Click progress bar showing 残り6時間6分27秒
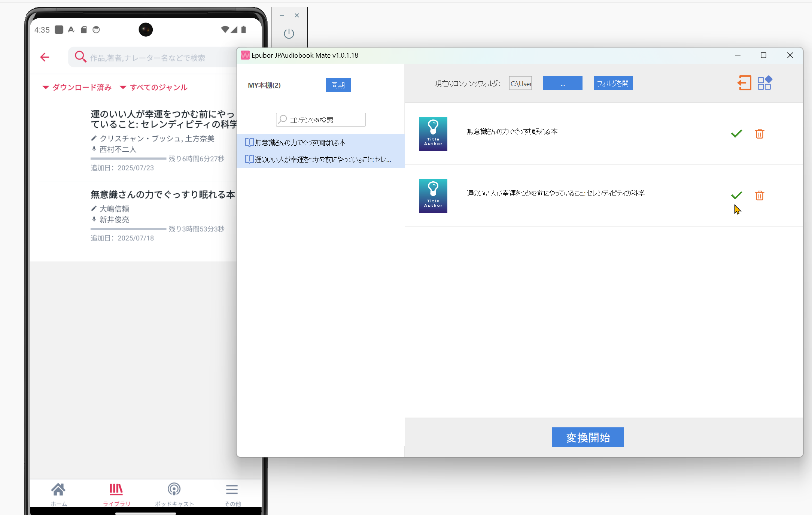Screen dimensions: 812x515 pyautogui.click(x=128, y=159)
